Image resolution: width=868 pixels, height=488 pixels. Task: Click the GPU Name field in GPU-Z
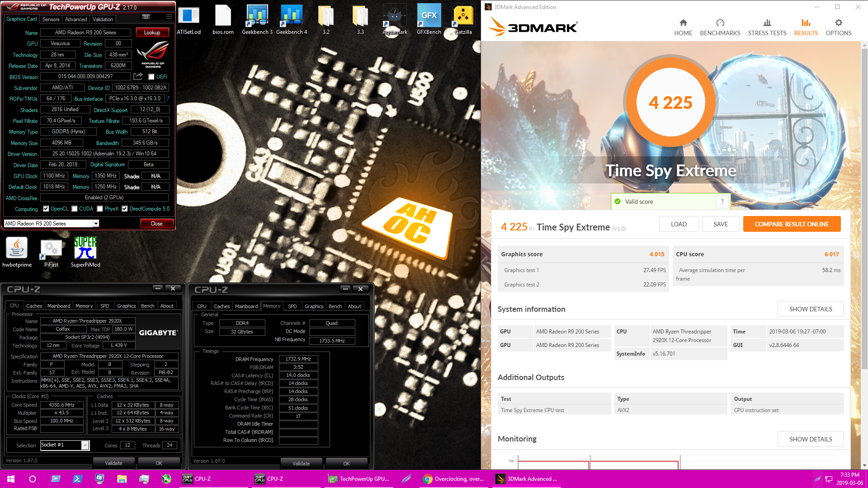[x=85, y=33]
